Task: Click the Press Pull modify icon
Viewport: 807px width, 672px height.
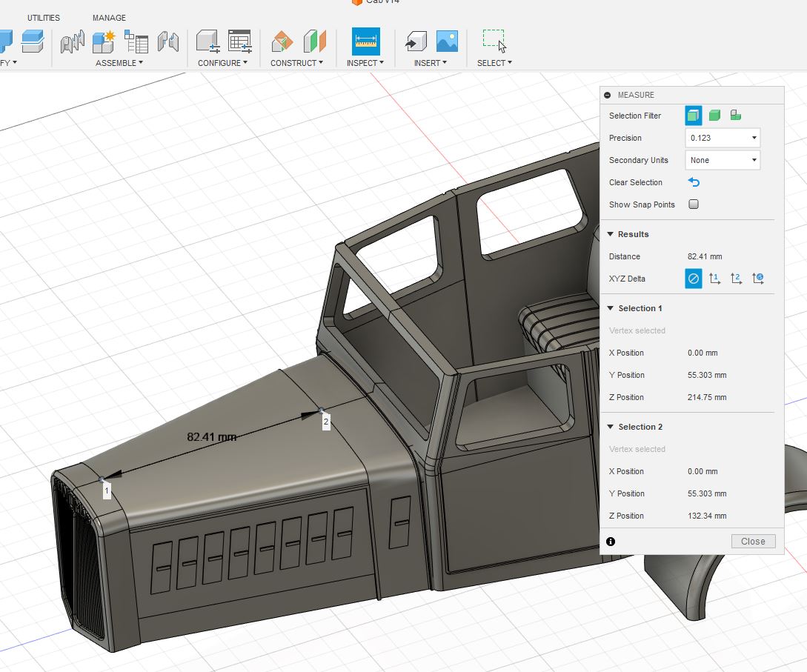Action: click(4, 41)
